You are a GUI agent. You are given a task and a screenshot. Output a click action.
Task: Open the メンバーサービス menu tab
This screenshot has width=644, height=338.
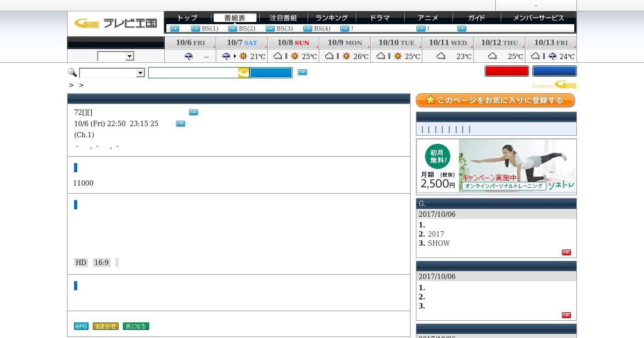tap(538, 18)
